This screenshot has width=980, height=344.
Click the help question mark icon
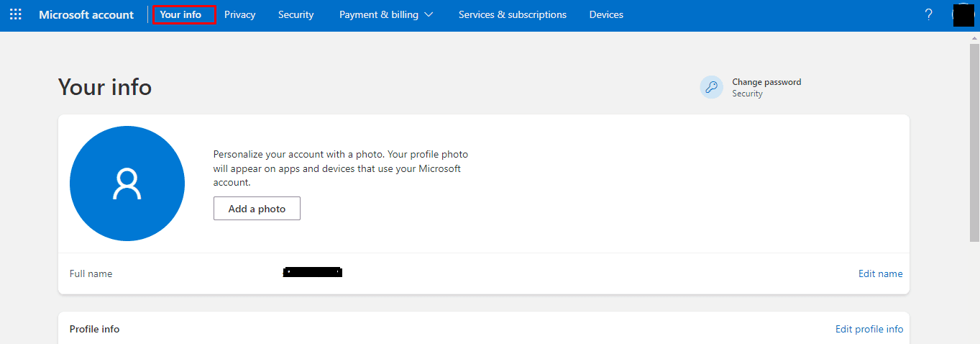click(x=928, y=14)
